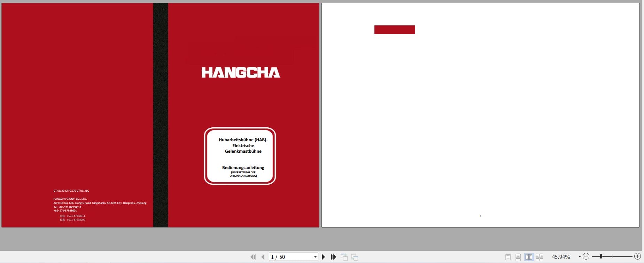Go to the first page
This screenshot has height=263, width=644.
(x=253, y=257)
